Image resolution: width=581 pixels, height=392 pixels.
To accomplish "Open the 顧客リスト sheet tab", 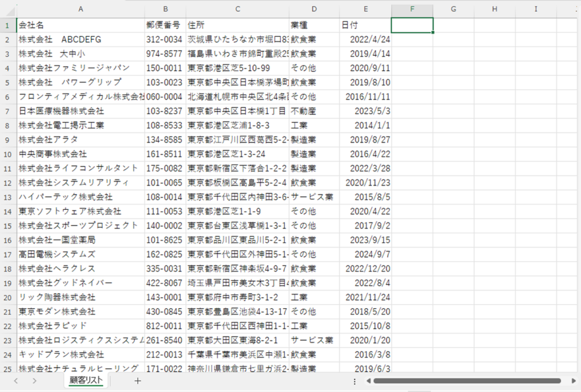I will (x=86, y=380).
